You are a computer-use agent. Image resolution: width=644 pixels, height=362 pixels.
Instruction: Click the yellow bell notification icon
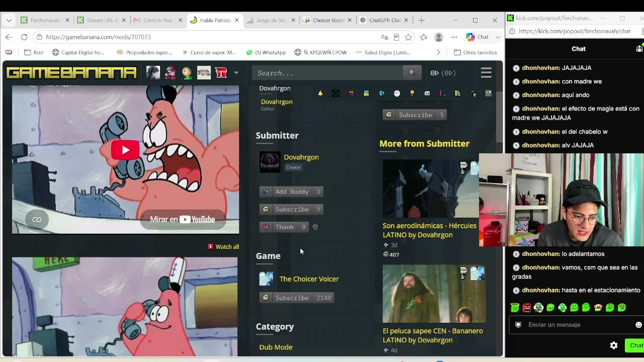click(x=320, y=93)
